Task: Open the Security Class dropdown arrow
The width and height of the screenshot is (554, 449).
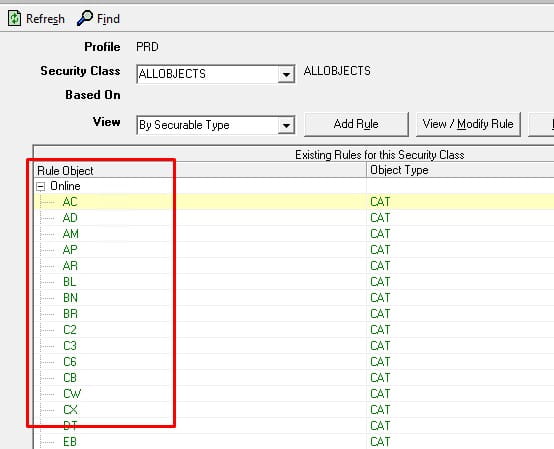Action: (x=286, y=74)
